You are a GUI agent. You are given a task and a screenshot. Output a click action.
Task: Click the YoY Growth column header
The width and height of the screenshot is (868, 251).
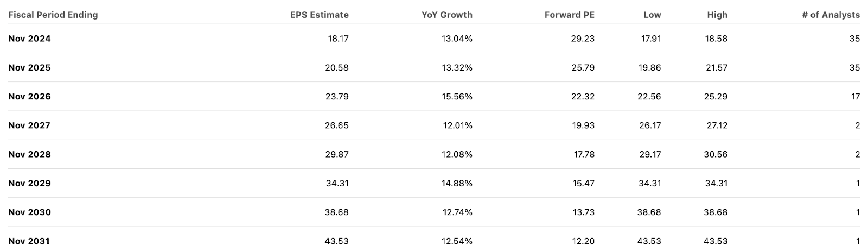[446, 15]
